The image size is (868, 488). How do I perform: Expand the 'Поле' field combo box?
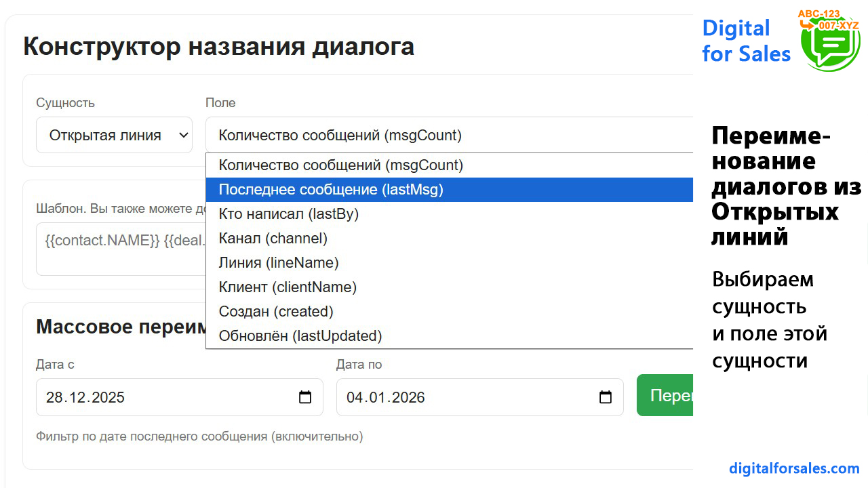pyautogui.click(x=448, y=135)
